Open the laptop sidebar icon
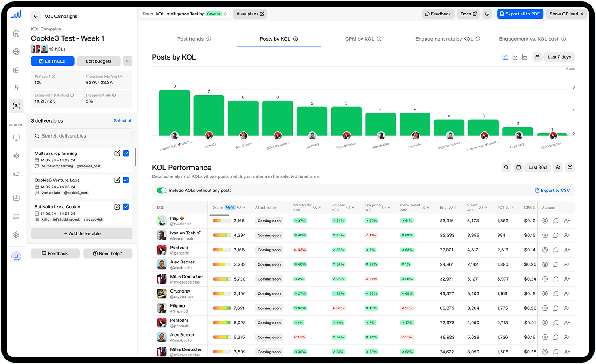Screen dimensions: 596x364 click(x=16, y=216)
